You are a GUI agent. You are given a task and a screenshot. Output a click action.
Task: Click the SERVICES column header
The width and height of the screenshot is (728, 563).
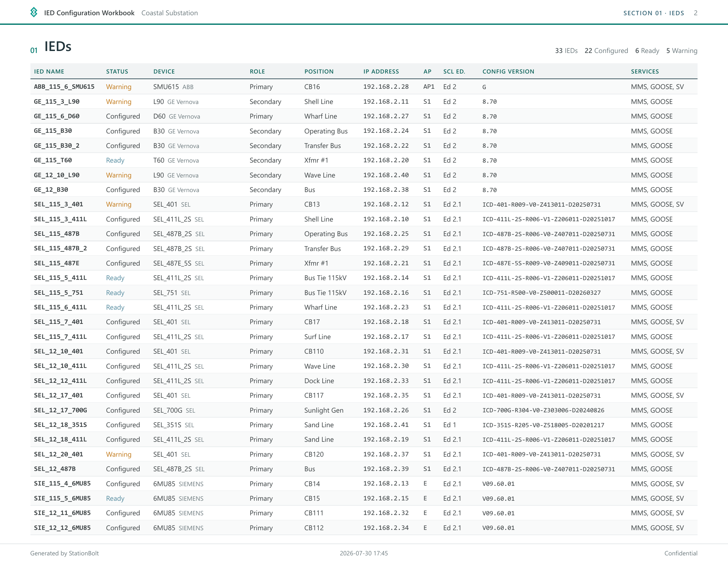tap(645, 72)
